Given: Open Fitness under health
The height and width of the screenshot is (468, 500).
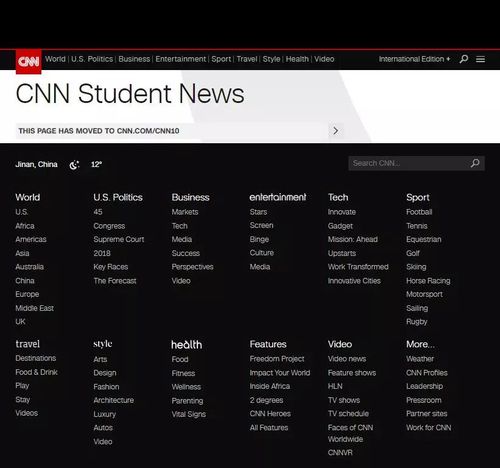Looking at the screenshot, I should [183, 373].
